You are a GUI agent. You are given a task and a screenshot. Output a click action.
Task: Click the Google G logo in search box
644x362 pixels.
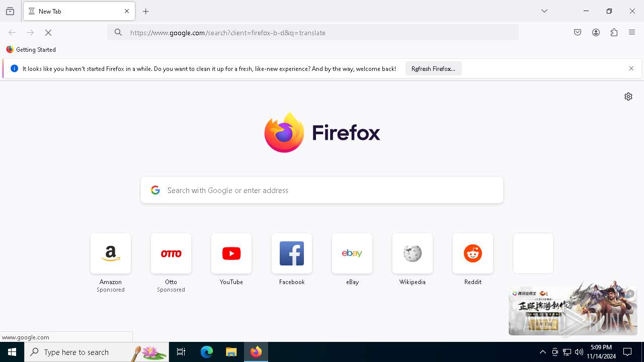tap(155, 190)
